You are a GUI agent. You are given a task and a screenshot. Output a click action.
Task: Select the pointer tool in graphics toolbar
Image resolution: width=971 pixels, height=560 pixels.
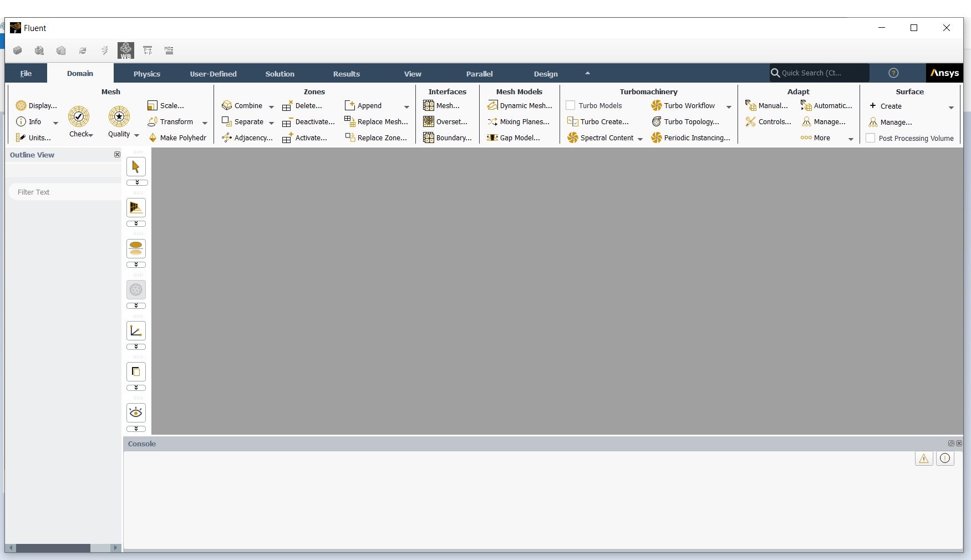pyautogui.click(x=136, y=167)
